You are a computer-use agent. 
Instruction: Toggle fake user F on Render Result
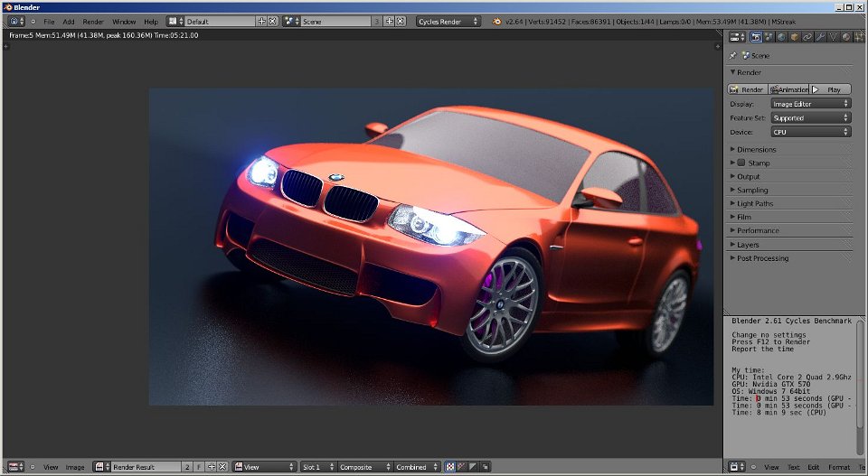(199, 467)
